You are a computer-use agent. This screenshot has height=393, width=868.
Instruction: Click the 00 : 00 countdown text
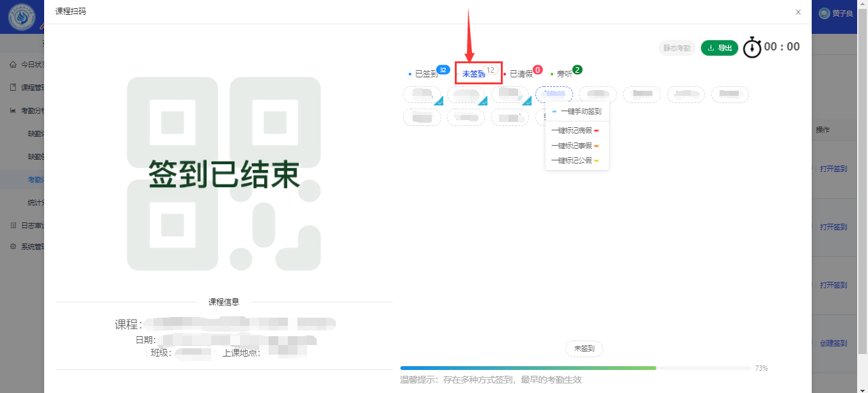(782, 47)
